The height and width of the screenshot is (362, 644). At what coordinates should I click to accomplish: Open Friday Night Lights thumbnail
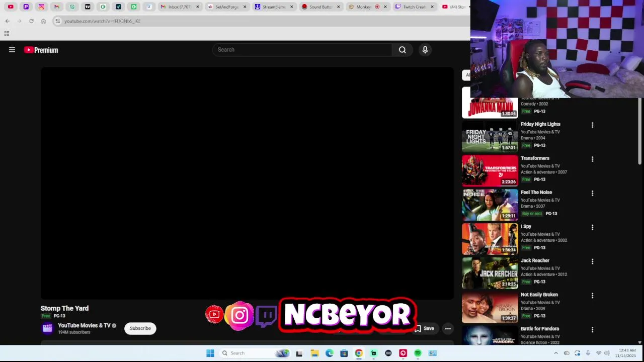[490, 136]
